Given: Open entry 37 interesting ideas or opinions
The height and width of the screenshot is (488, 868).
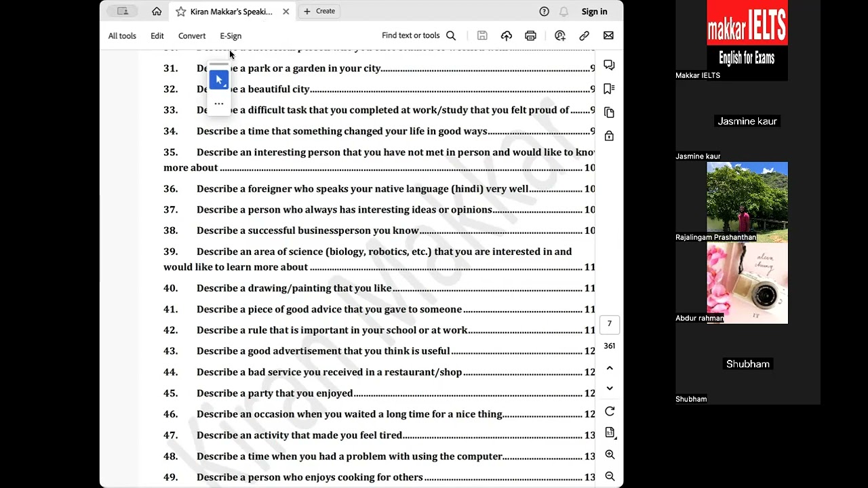Looking at the screenshot, I should click(x=379, y=210).
